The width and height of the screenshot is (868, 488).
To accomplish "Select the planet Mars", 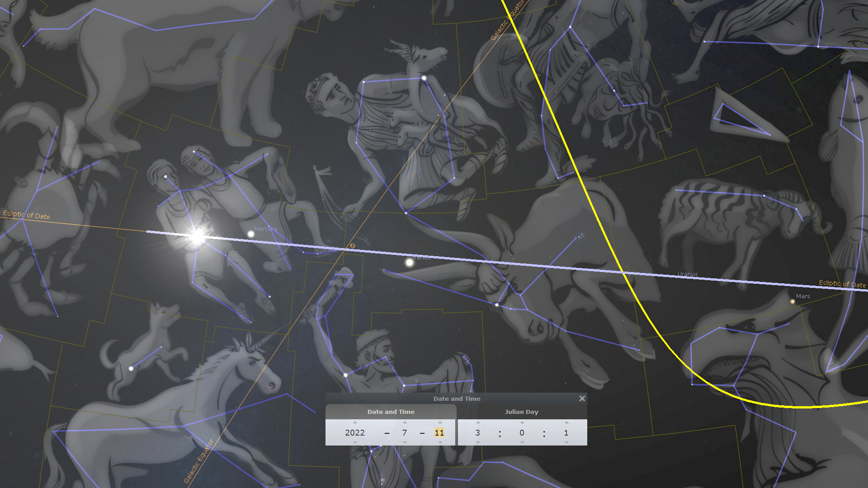I will coord(793,301).
